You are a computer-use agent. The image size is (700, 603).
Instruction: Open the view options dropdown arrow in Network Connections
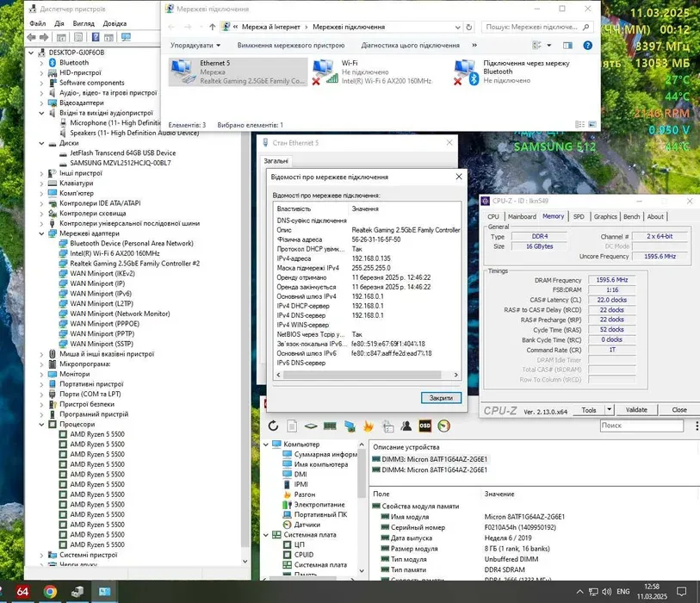coord(549,45)
